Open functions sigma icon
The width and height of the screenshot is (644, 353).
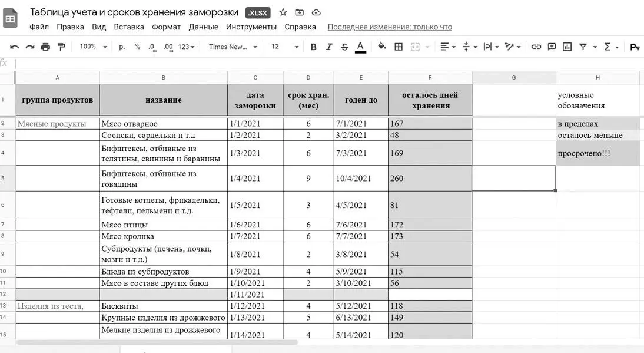(x=608, y=47)
